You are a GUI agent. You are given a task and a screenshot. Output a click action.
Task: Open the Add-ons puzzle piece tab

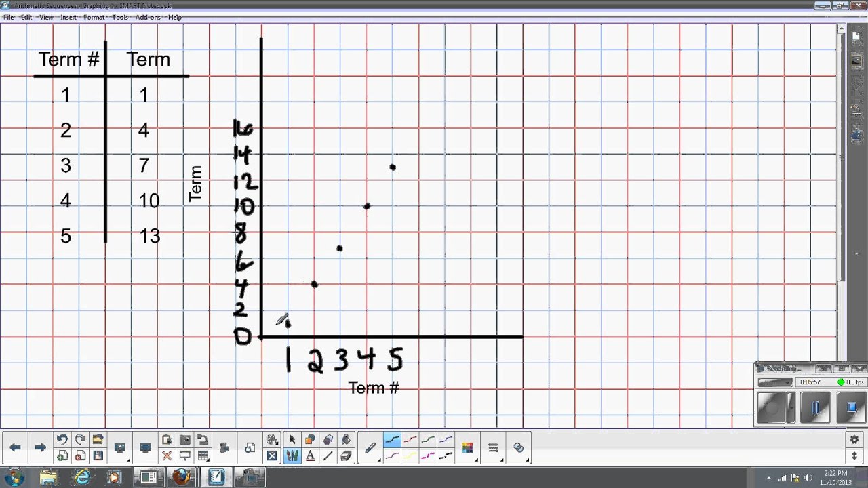point(856,135)
